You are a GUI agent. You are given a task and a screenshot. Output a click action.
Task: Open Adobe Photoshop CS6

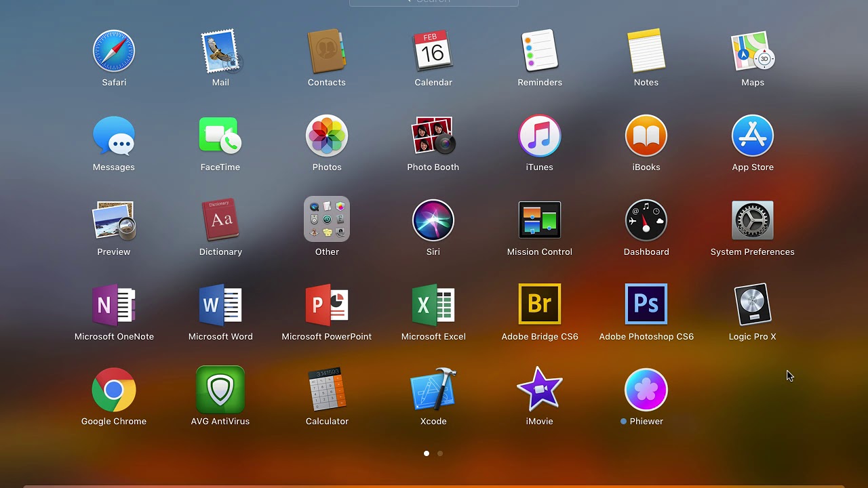[646, 304]
